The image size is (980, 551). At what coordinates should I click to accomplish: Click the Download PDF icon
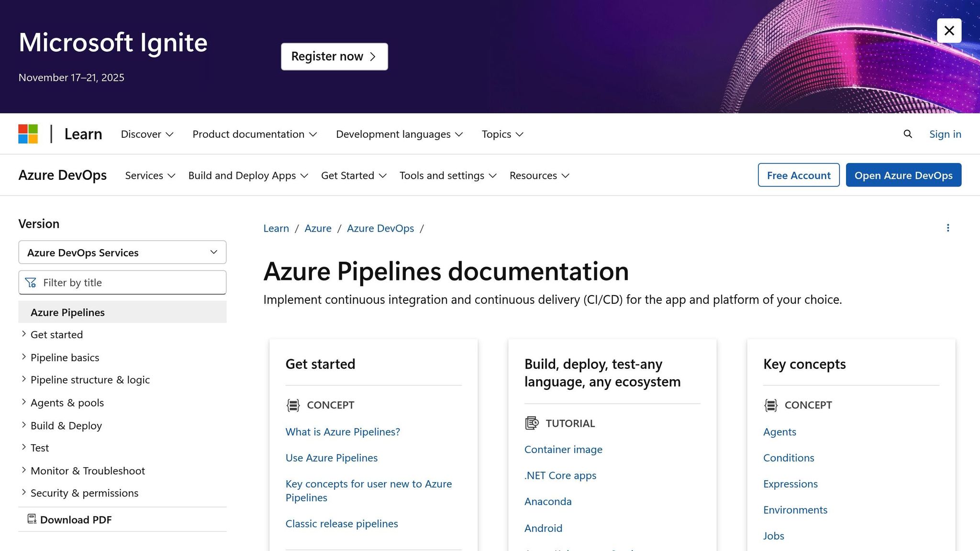point(32,519)
